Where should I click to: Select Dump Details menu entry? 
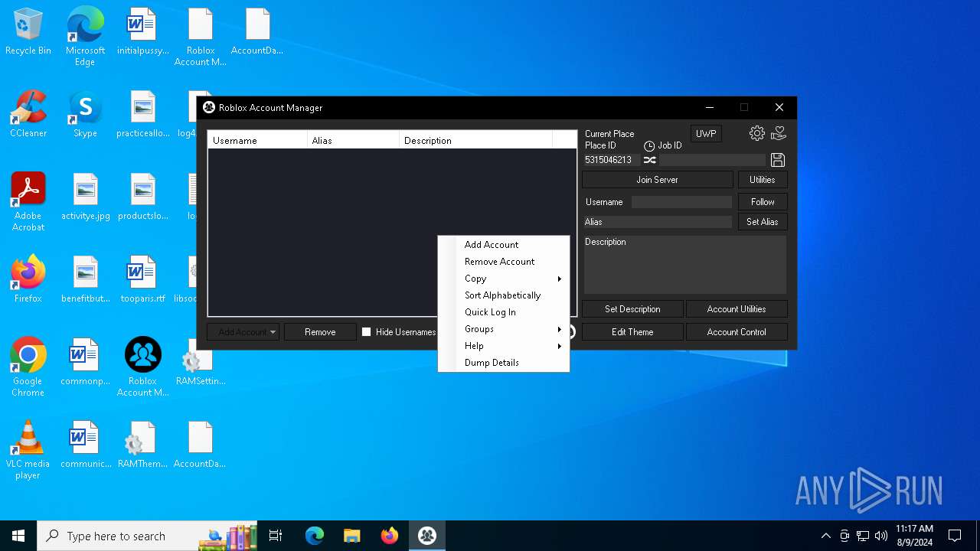504,363
